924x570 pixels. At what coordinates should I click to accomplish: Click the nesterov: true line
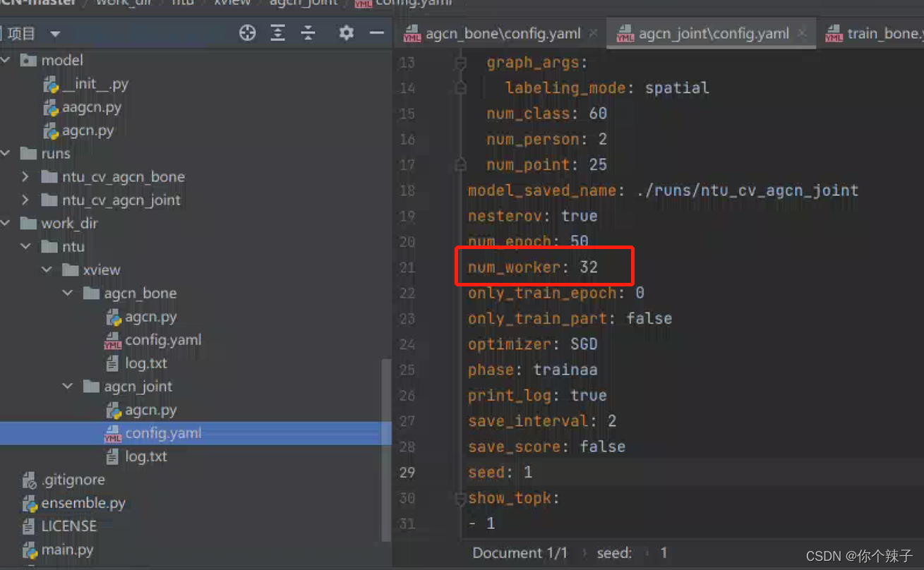533,216
